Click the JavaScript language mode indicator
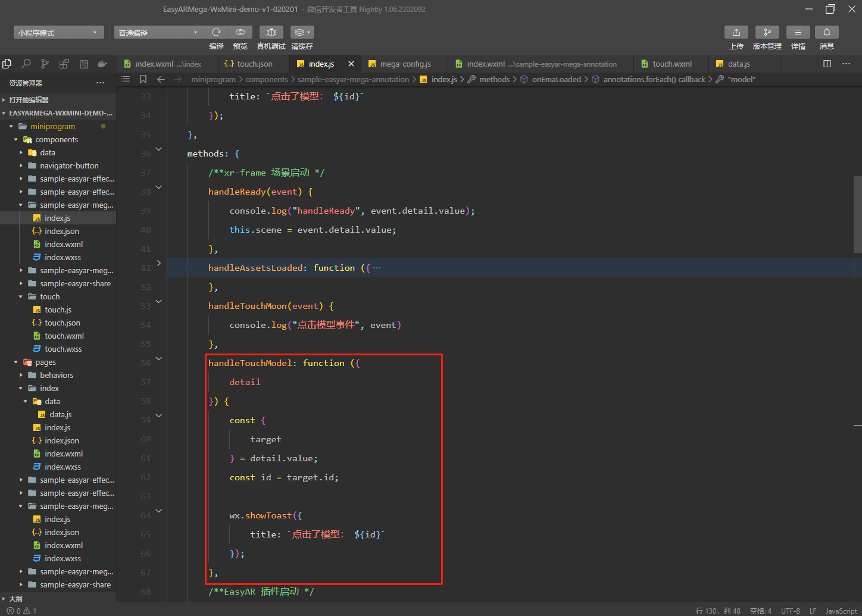Viewport: 862px width, 616px height. tap(841, 611)
